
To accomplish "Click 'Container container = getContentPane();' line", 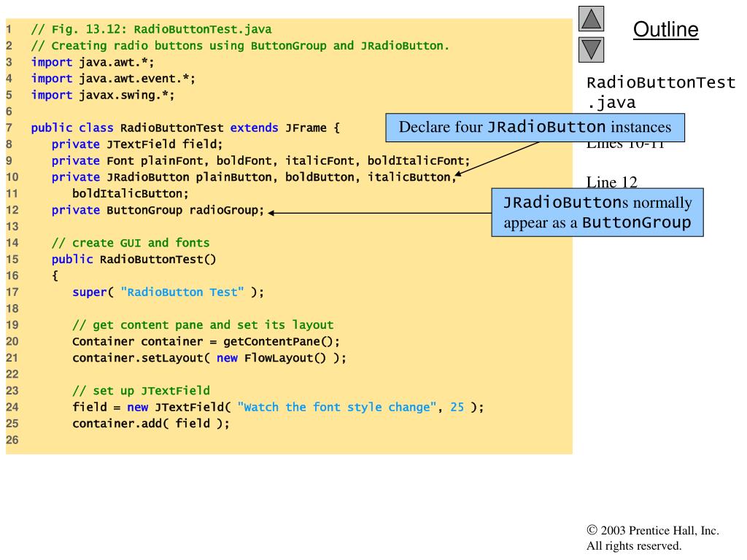I will (x=206, y=341).
